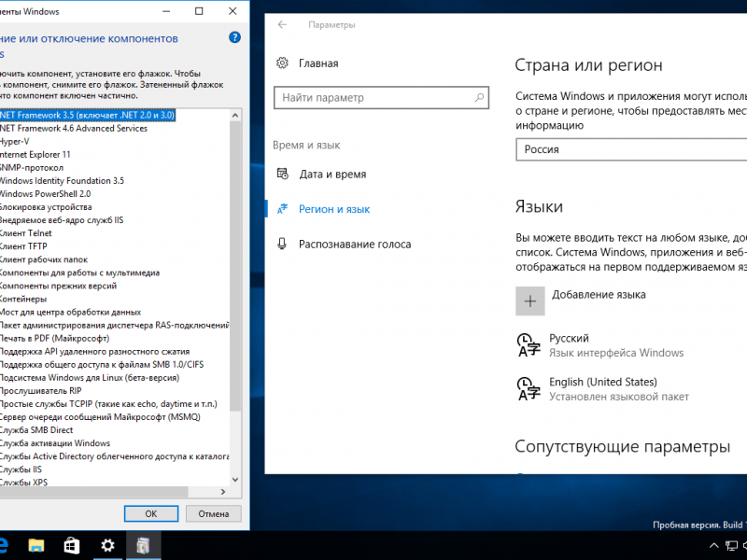Select .NET Framework 3.5 row
Image resolution: width=747 pixels, height=560 pixels.
coord(87,115)
